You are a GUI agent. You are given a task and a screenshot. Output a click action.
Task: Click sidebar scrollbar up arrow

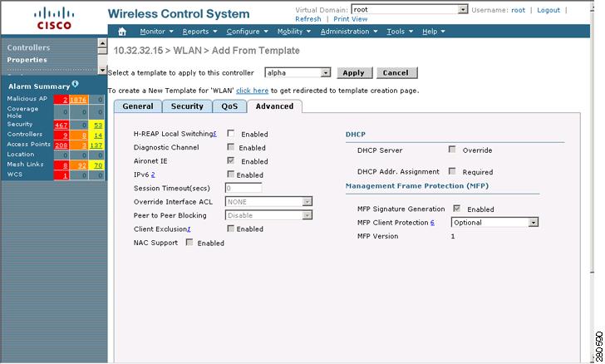[x=102, y=42]
